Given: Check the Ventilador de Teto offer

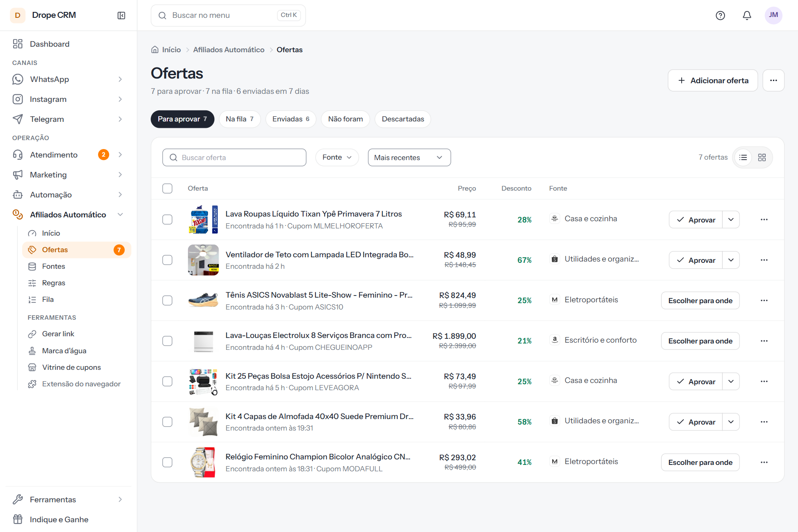Looking at the screenshot, I should click(x=167, y=260).
